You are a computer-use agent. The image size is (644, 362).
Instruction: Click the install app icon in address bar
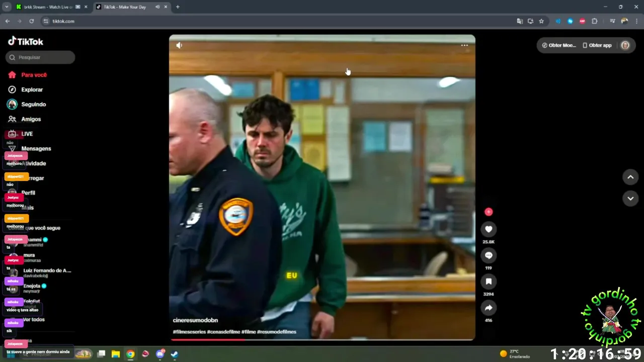pyautogui.click(x=530, y=21)
